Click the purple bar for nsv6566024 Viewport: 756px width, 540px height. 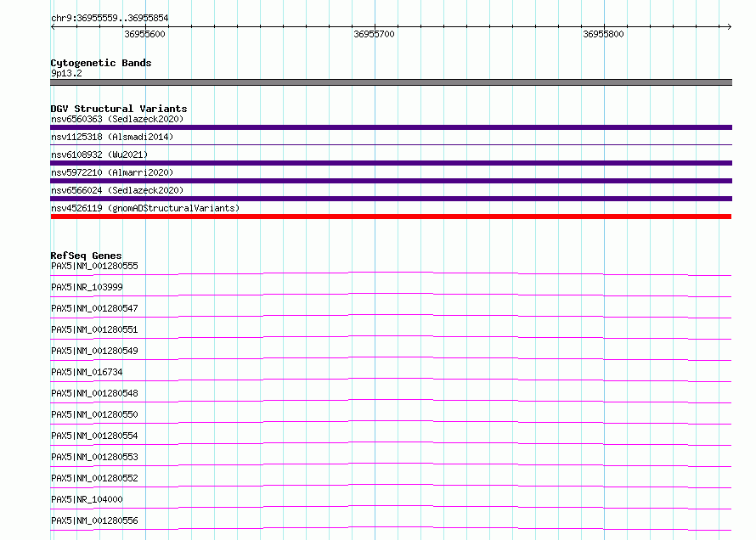pyautogui.click(x=391, y=199)
